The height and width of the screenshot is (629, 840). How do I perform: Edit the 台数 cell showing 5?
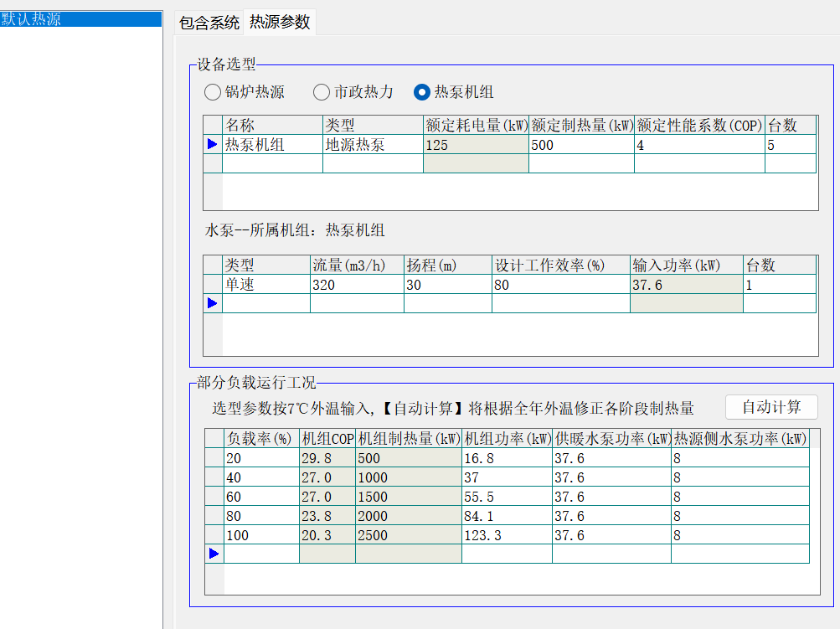[789, 145]
